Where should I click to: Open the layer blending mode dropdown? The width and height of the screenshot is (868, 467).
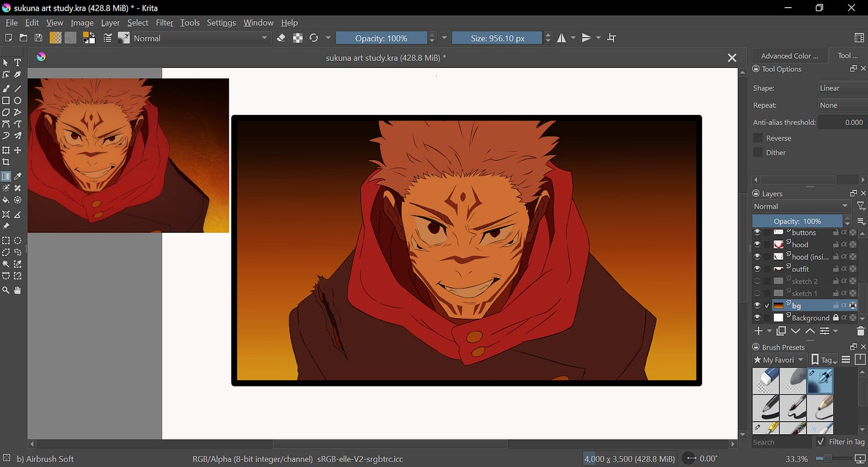tap(801, 206)
